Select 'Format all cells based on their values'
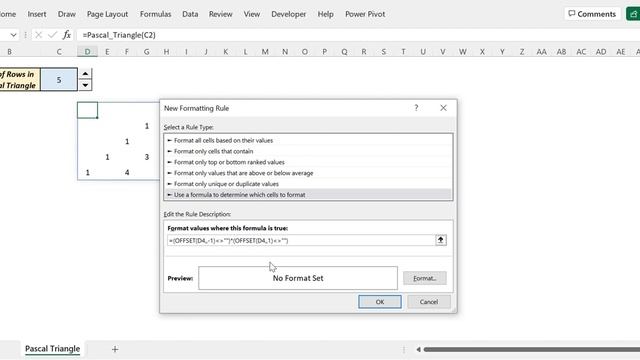 pyautogui.click(x=309, y=140)
